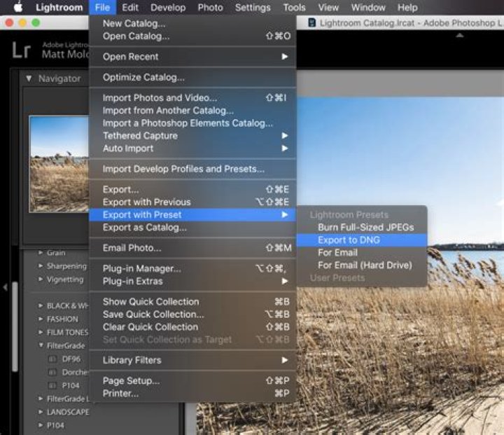
Task: Collapse the Navigator panel
Action: [29, 78]
